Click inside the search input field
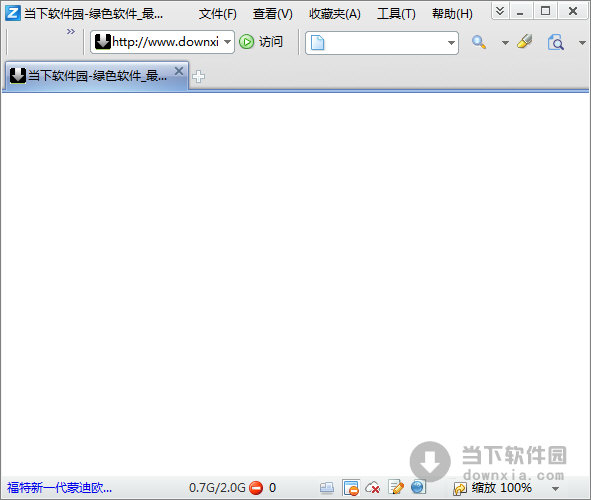 click(384, 43)
